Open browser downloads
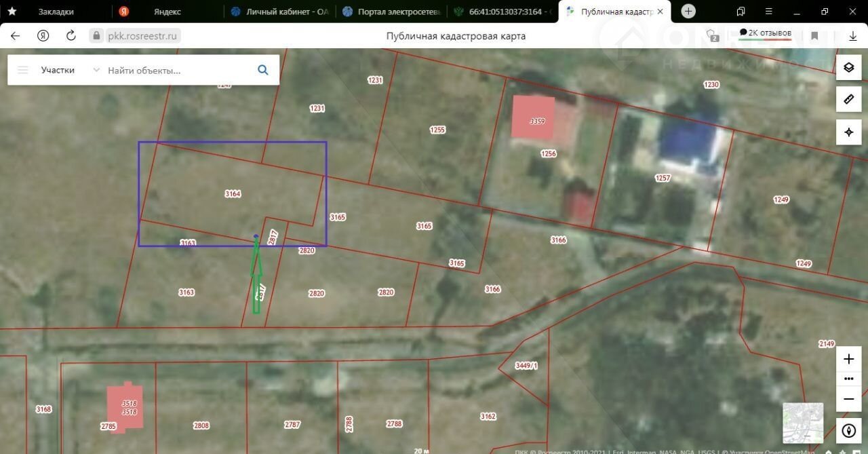The height and width of the screenshot is (454, 868). pyautogui.click(x=853, y=36)
